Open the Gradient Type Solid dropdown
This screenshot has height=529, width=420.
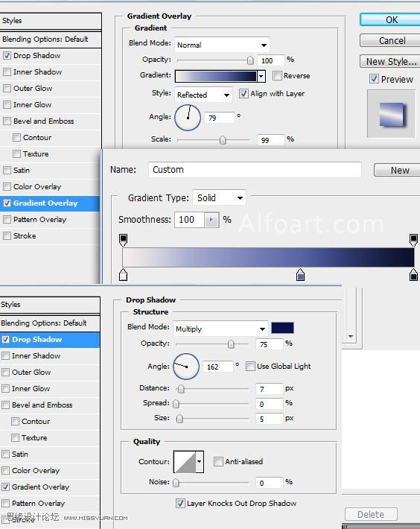point(219,197)
